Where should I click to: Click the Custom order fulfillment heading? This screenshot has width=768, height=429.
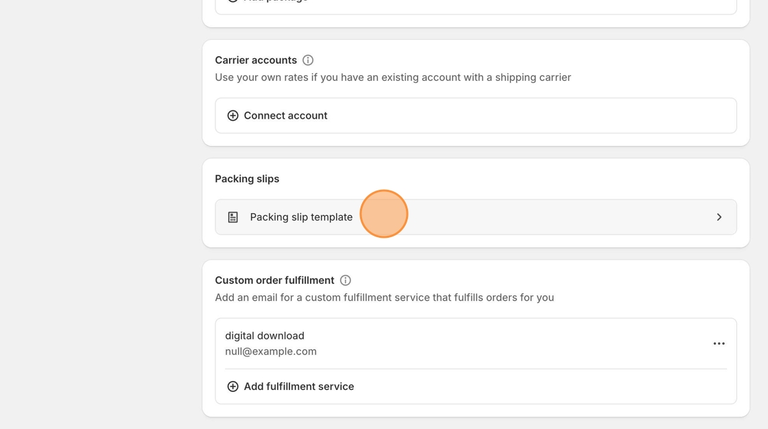[x=274, y=281]
